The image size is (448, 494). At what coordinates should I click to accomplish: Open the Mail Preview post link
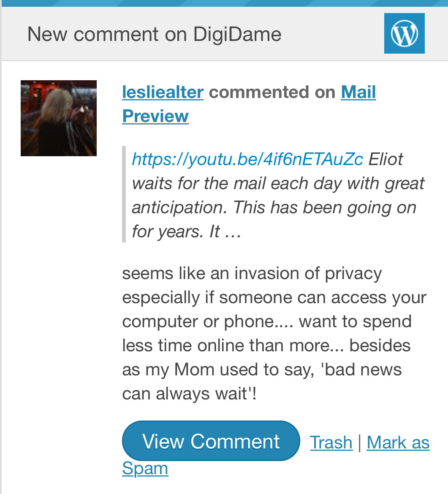358,92
